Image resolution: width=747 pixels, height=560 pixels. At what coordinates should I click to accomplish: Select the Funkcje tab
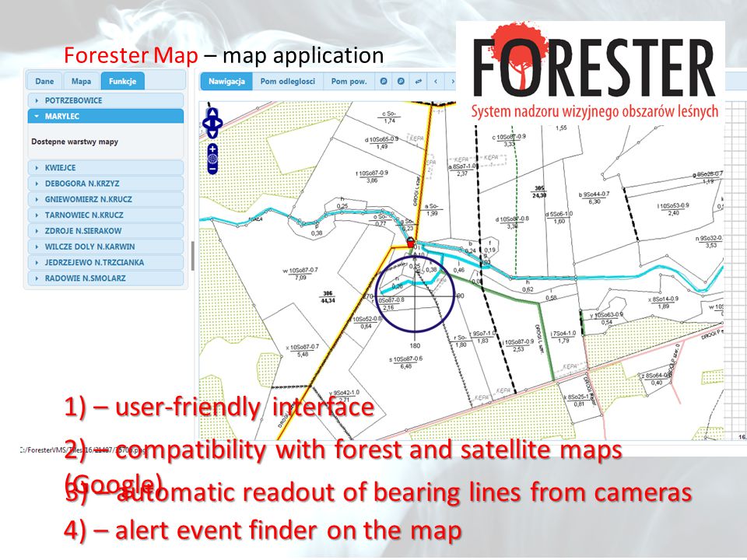click(122, 81)
